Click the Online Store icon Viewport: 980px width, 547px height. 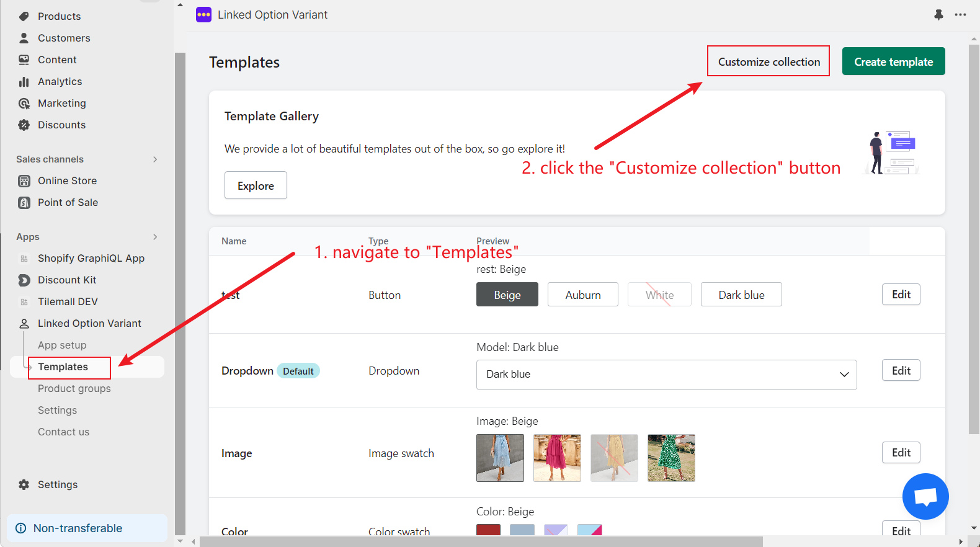tap(24, 181)
